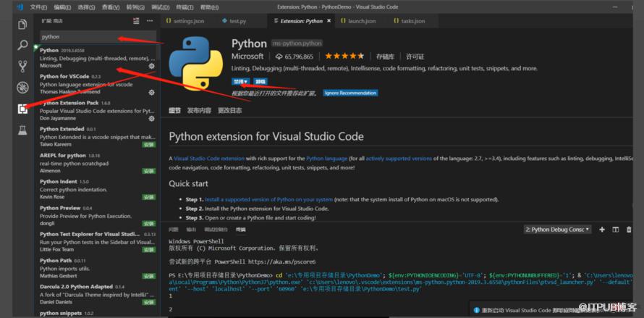
Task: Open the Visual Studio Code extension link
Action: (x=209, y=159)
